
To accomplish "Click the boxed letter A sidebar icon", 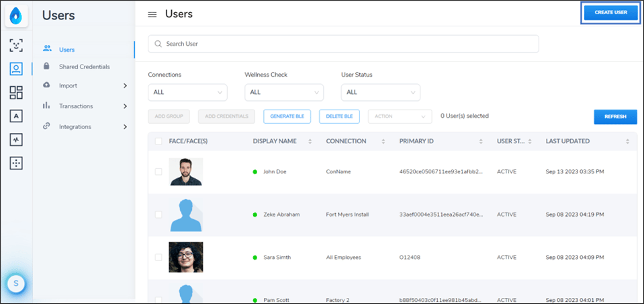I will 16,116.
